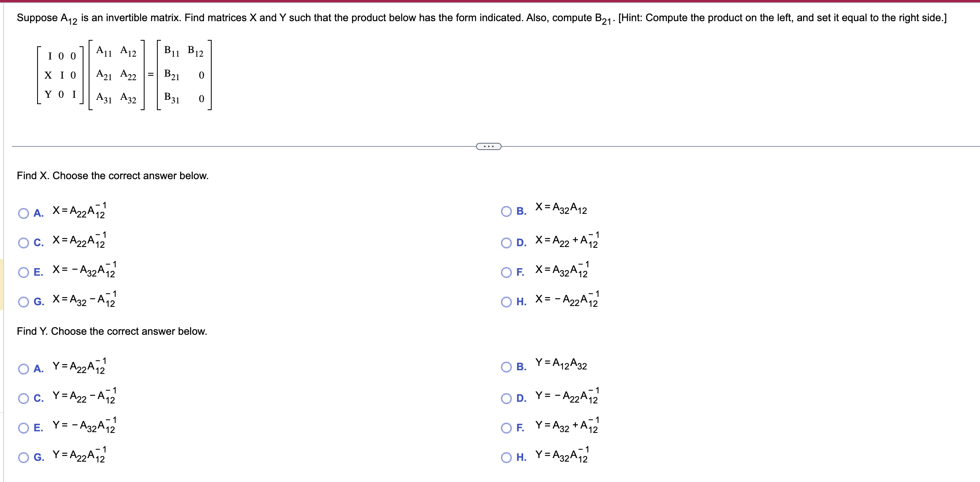This screenshot has width=980, height=482.
Task: Select answer H, X equals negative A22 A12 inverse
Action: [506, 302]
